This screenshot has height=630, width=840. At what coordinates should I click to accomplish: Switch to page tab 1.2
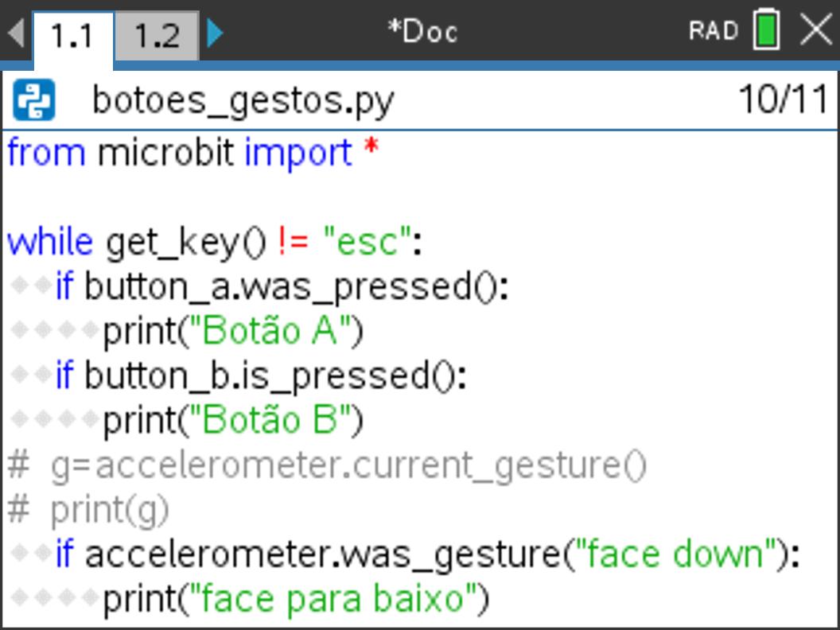point(157,35)
